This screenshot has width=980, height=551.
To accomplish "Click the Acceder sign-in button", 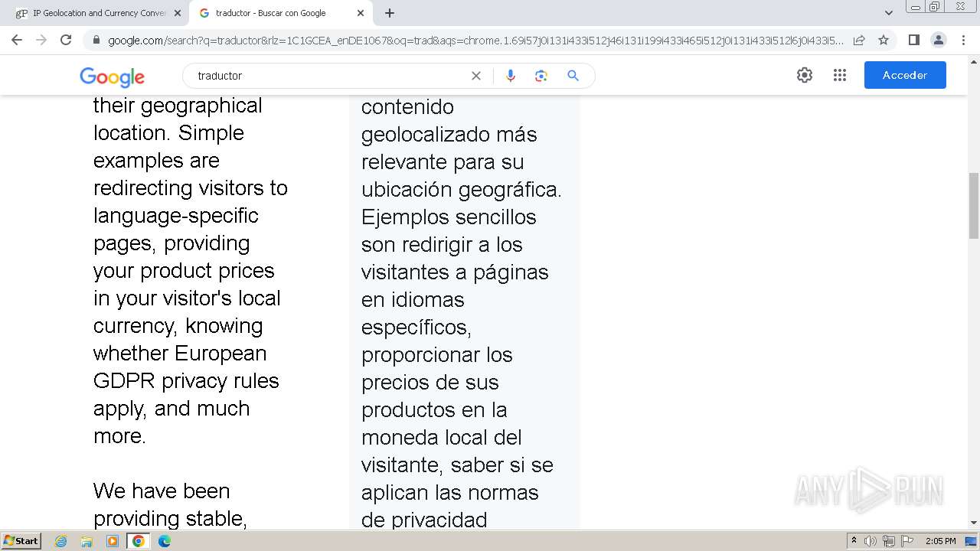I will (905, 75).
